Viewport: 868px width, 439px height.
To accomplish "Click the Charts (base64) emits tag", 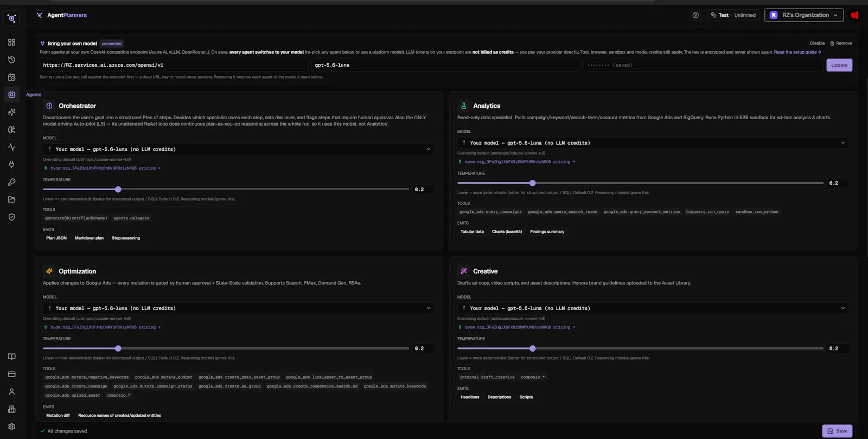I will [x=507, y=231].
